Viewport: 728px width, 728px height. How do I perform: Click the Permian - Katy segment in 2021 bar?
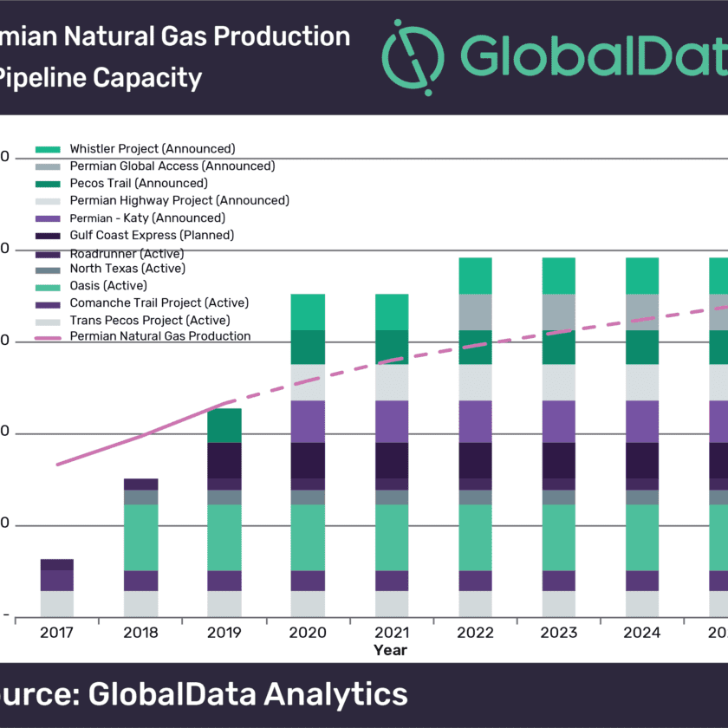(x=392, y=421)
